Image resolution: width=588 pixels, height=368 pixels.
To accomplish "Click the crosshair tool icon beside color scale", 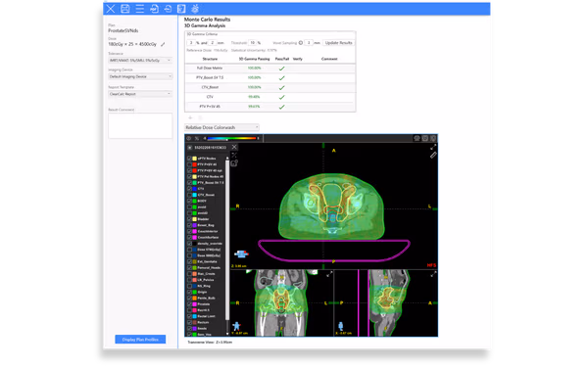I will click(x=197, y=139).
